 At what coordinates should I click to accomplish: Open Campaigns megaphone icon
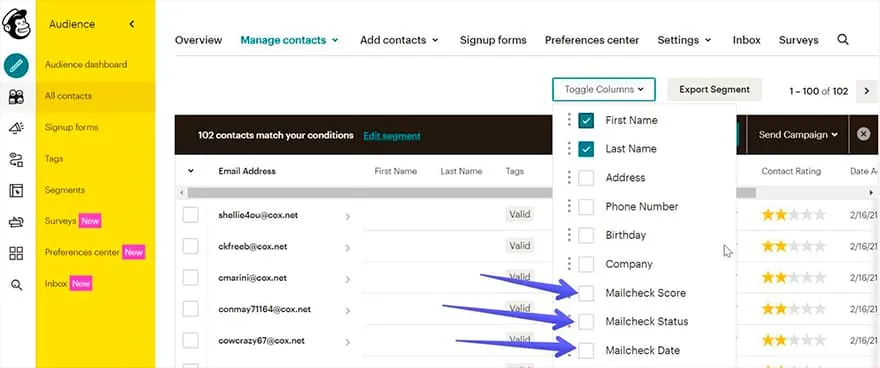pos(16,128)
